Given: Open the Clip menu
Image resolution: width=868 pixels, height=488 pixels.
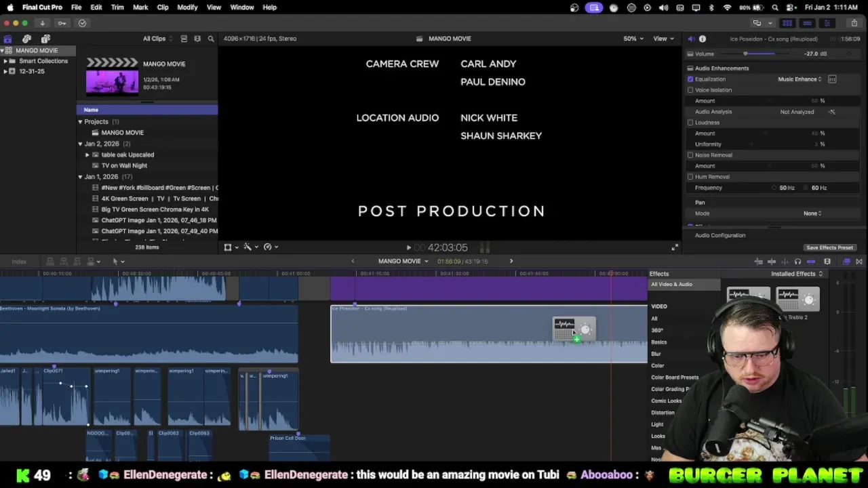Looking at the screenshot, I should point(163,7).
